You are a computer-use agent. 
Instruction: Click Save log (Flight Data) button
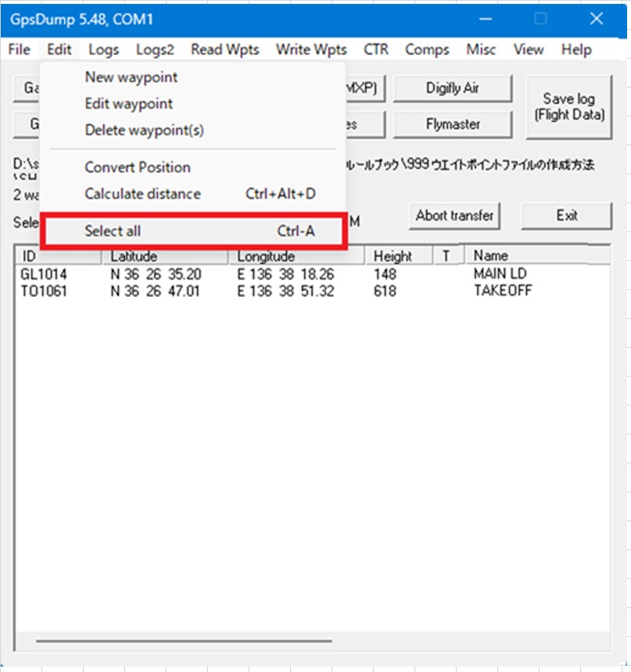(568, 107)
